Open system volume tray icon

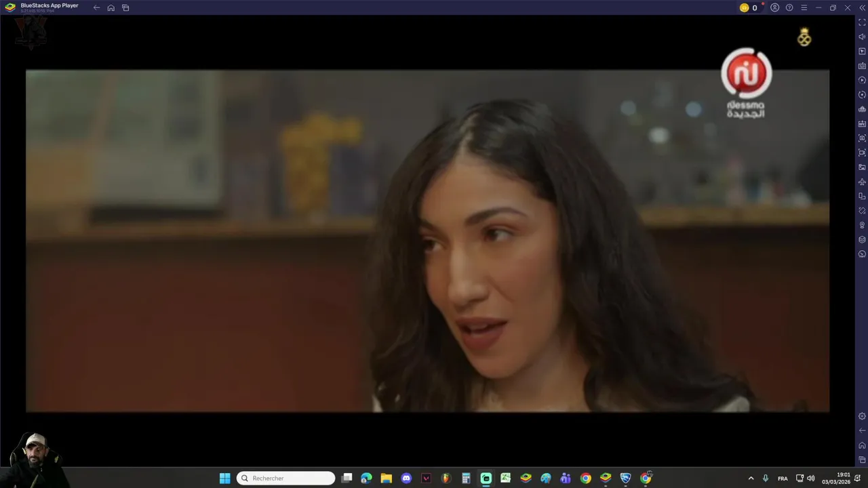pyautogui.click(x=811, y=479)
